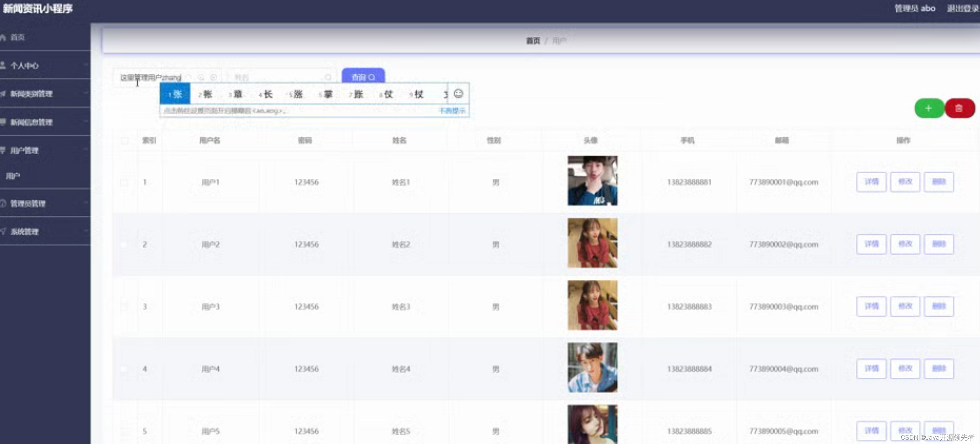This screenshot has width=980, height=444.
Task: Click avatar photo of 用户3
Action: point(592,305)
